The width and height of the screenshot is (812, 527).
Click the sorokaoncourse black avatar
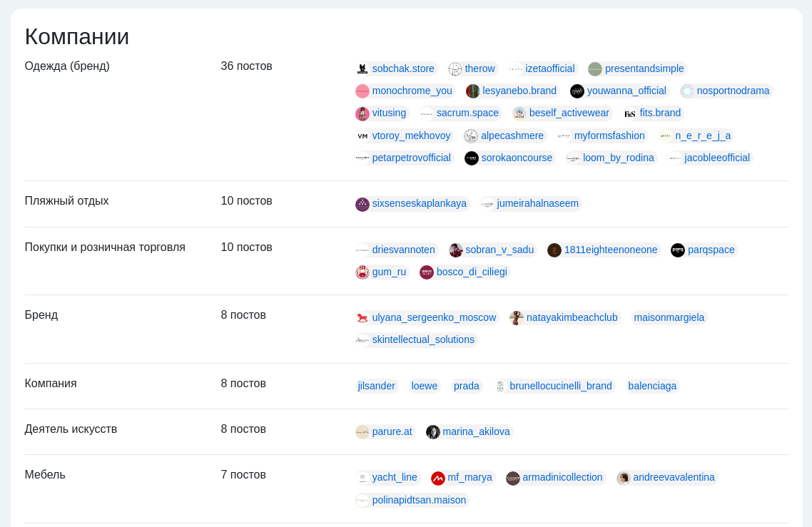(471, 158)
